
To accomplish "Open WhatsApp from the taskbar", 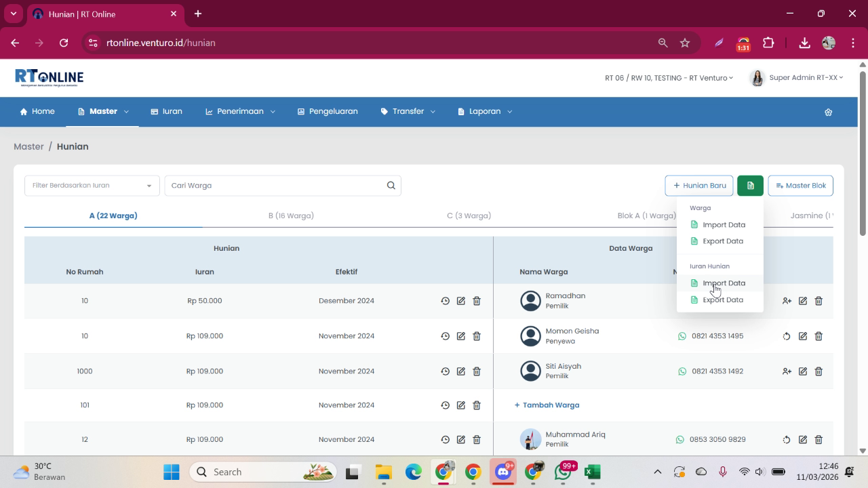I will click(x=563, y=472).
